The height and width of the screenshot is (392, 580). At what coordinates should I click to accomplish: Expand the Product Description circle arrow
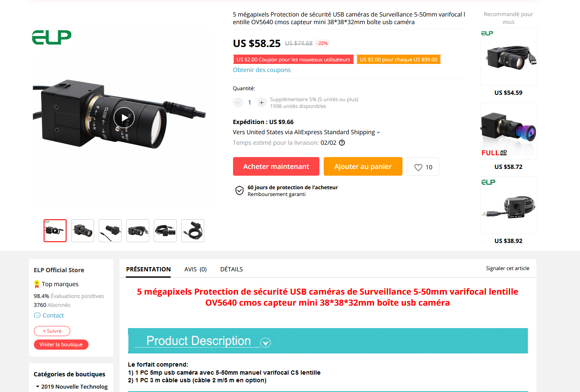click(x=266, y=342)
